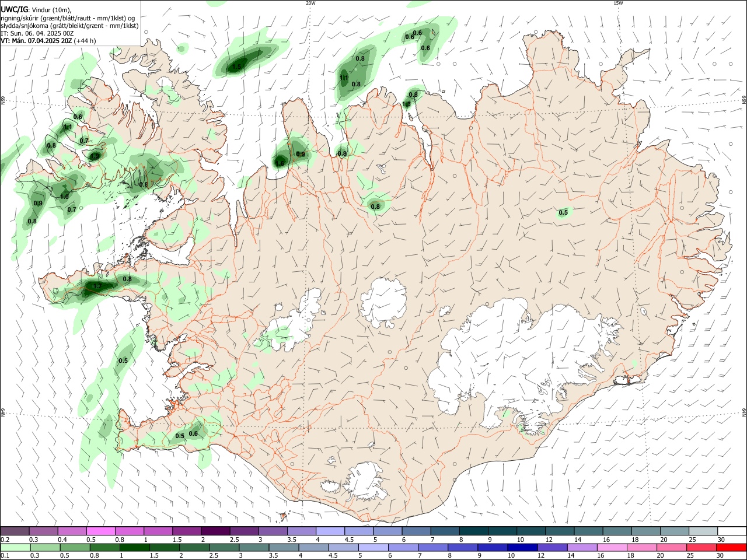Select the light purple 14 swatch beside violet
Screen dimensions: 747x560
[581, 547]
